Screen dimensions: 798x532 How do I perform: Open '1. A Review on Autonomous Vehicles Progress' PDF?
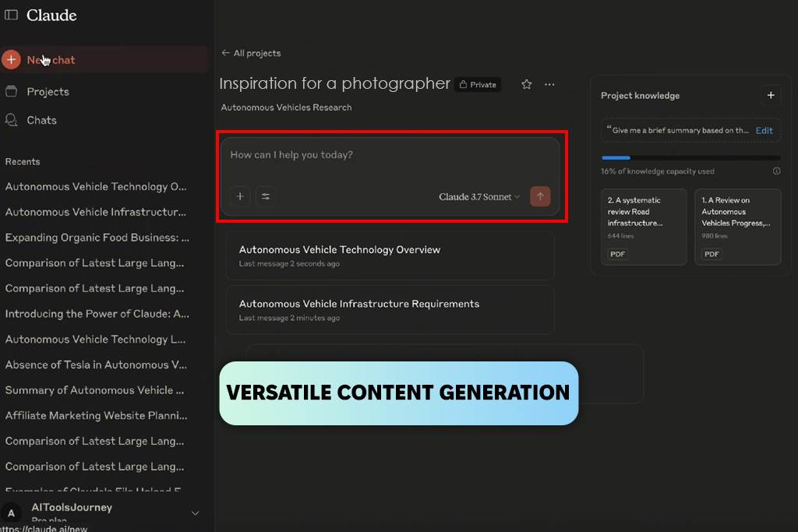(x=738, y=227)
